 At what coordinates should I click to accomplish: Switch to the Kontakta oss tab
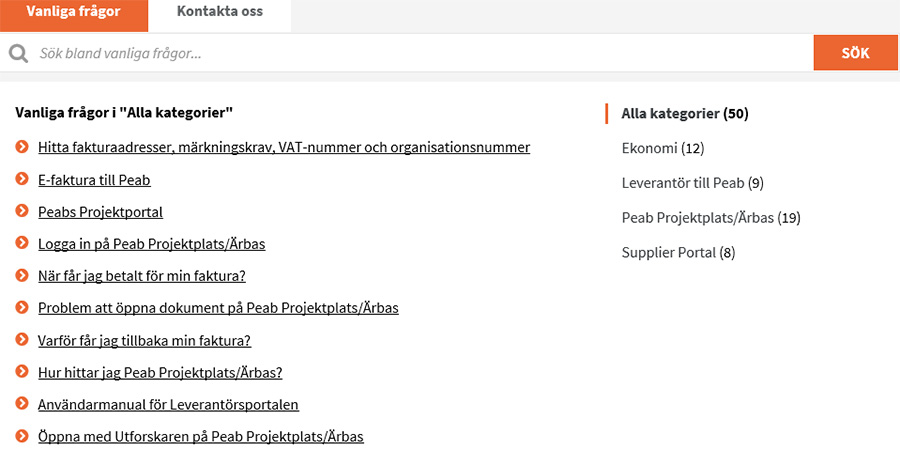(x=219, y=13)
